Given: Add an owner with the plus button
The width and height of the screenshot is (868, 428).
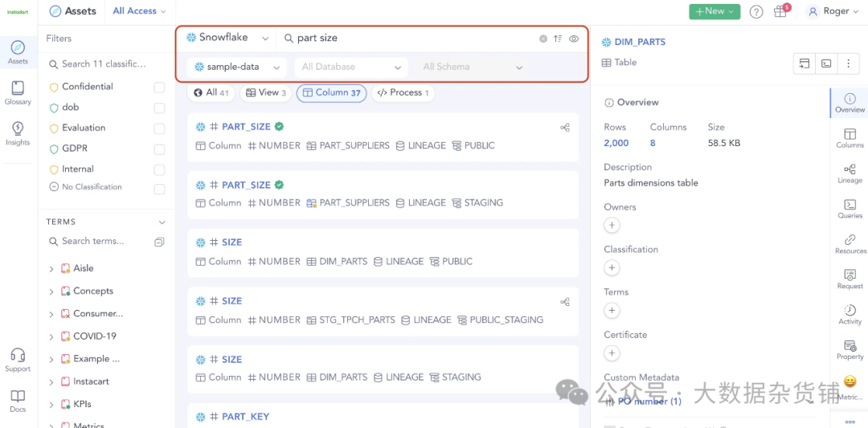Looking at the screenshot, I should [612, 225].
